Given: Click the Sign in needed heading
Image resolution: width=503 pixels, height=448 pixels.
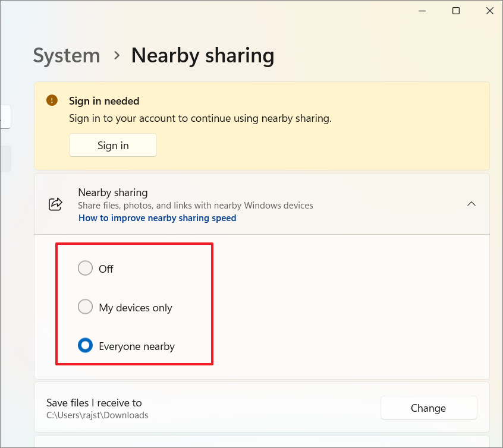Looking at the screenshot, I should (104, 101).
